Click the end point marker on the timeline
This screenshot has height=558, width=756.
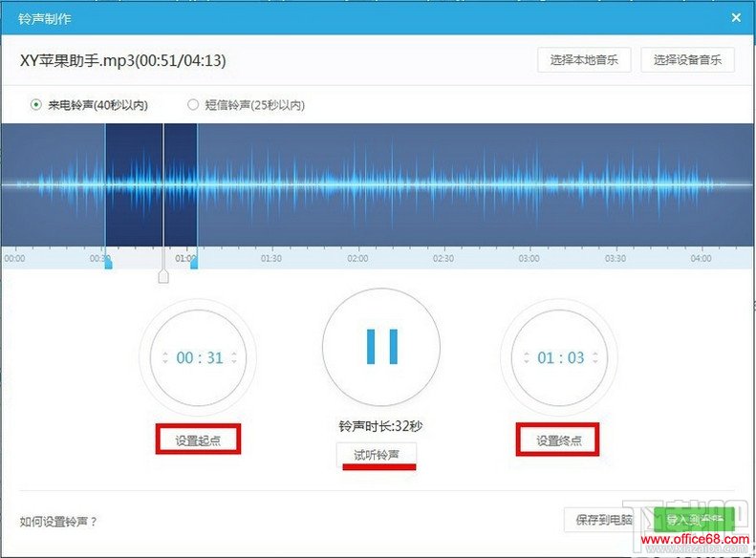coord(194,263)
